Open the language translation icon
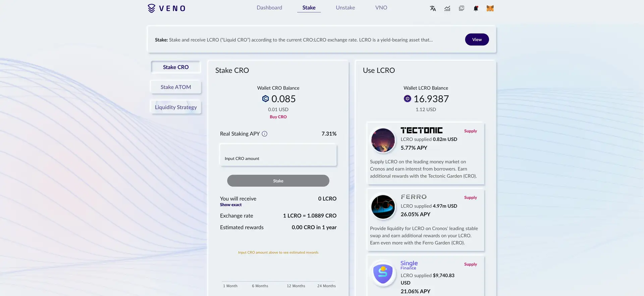644x296 pixels. pyautogui.click(x=433, y=8)
